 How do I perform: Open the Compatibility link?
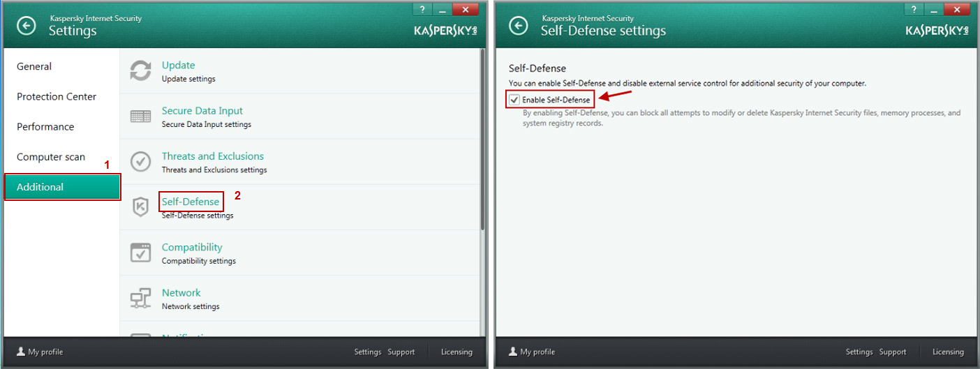point(192,247)
